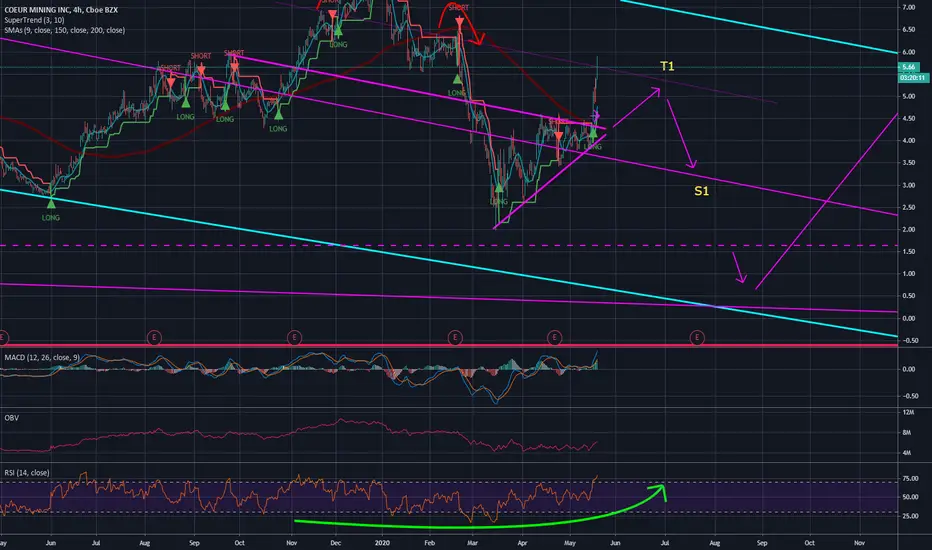Viewport: 932px width, 550px height.
Task: Click the red SHORT arrow in late April 2020
Action: click(559, 136)
